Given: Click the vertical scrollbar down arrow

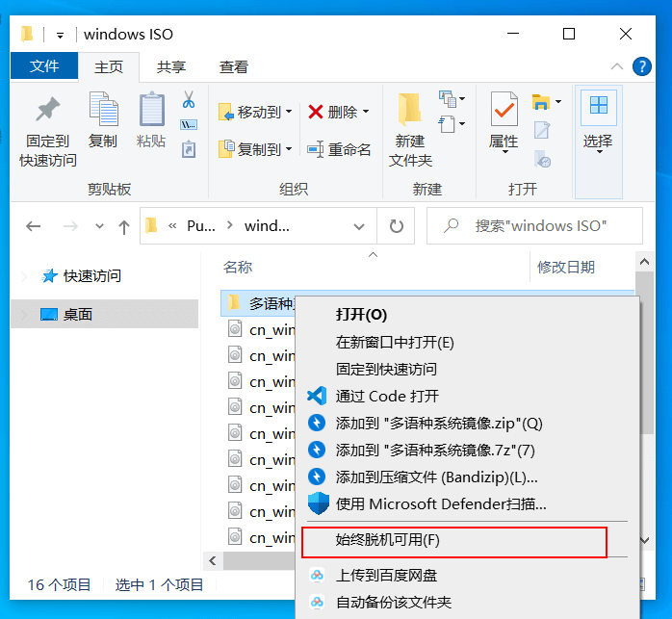Looking at the screenshot, I should 644,540.
